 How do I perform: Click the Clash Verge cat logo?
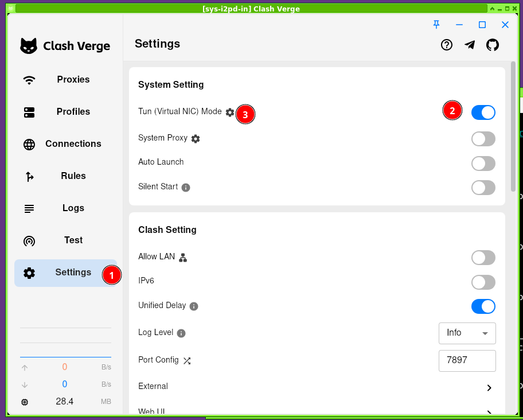29,46
